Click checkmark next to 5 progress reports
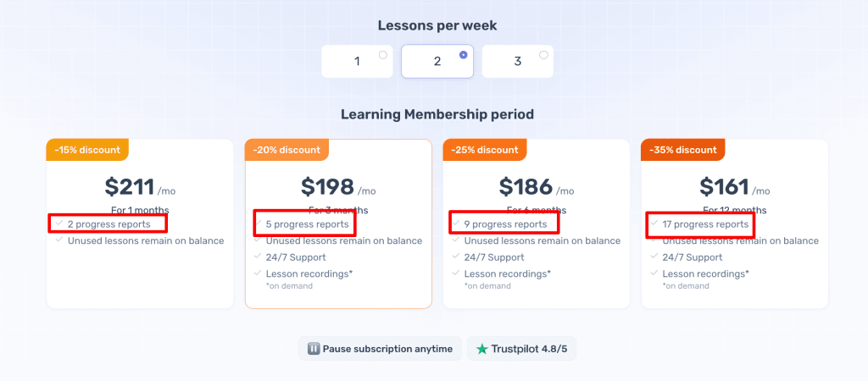This screenshot has width=868, height=381. coord(258,224)
